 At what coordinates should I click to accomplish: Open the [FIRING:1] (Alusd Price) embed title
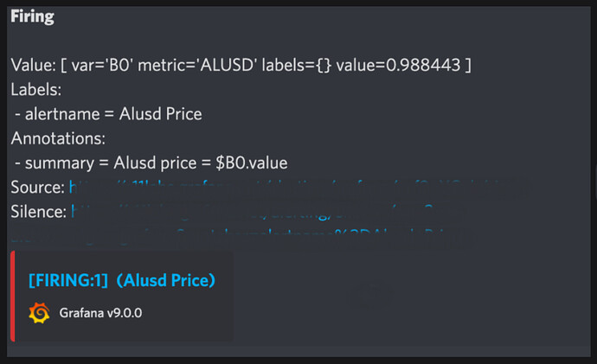pyautogui.click(x=122, y=280)
